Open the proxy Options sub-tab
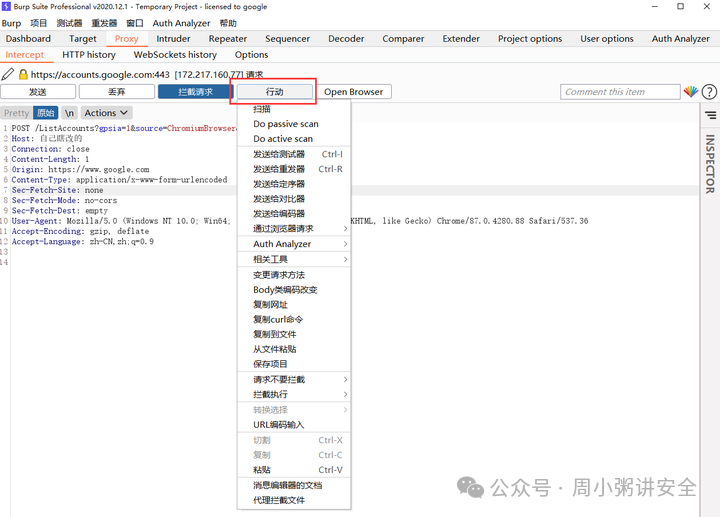The image size is (720, 517). pos(251,55)
